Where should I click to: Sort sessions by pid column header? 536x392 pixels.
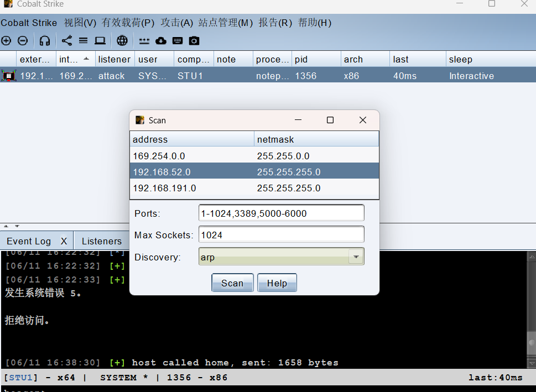tap(316, 59)
